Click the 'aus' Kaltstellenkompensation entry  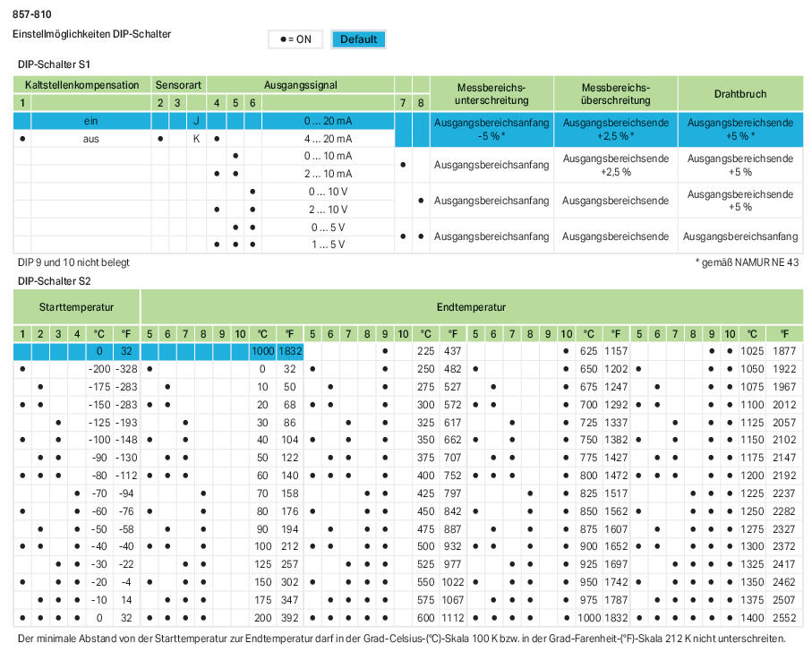90,139
